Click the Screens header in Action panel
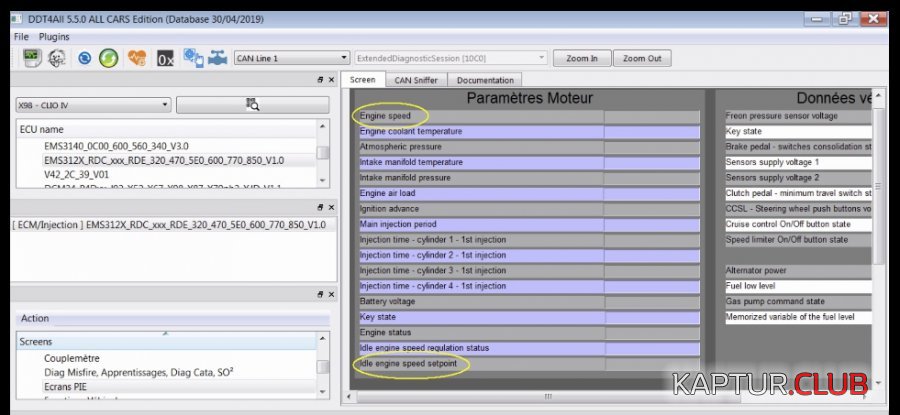The image size is (900, 415). coord(166,342)
